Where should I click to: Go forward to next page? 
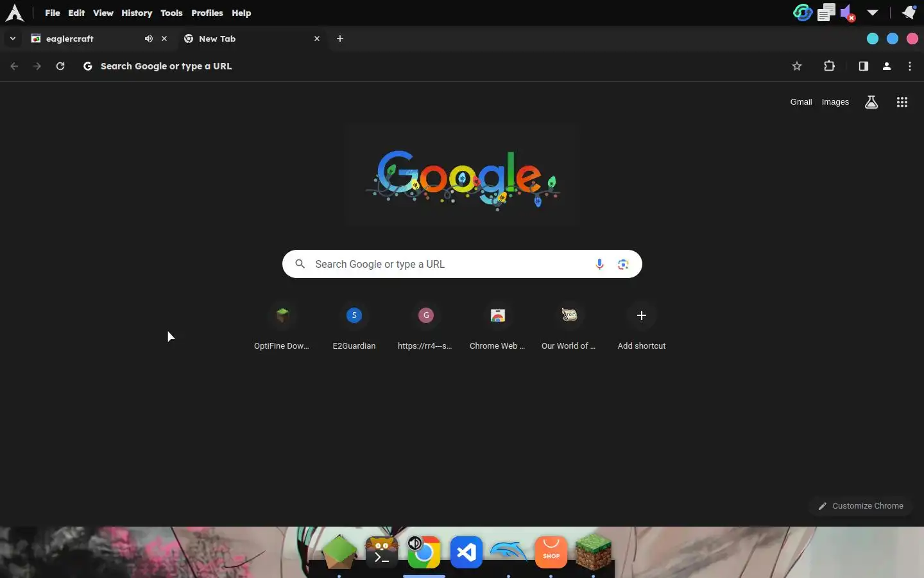pyautogui.click(x=37, y=66)
